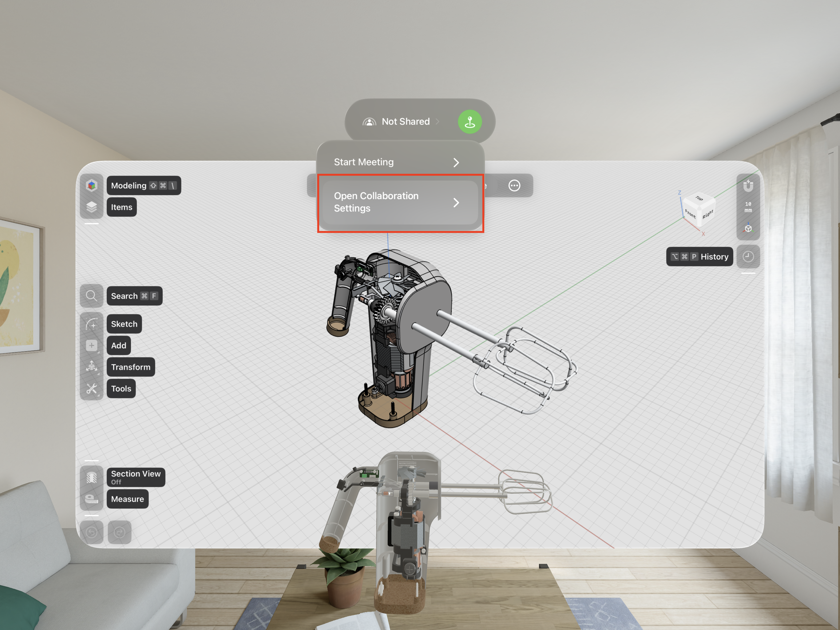This screenshot has width=840, height=630.
Task: Click the green spatial placement button
Action: click(x=470, y=122)
